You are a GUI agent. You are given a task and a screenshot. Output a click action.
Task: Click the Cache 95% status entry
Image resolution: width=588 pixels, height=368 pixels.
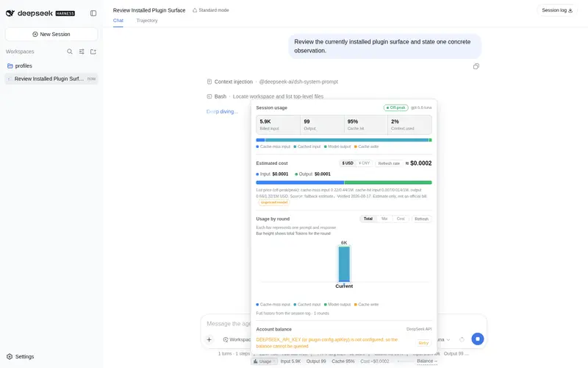tap(343, 361)
